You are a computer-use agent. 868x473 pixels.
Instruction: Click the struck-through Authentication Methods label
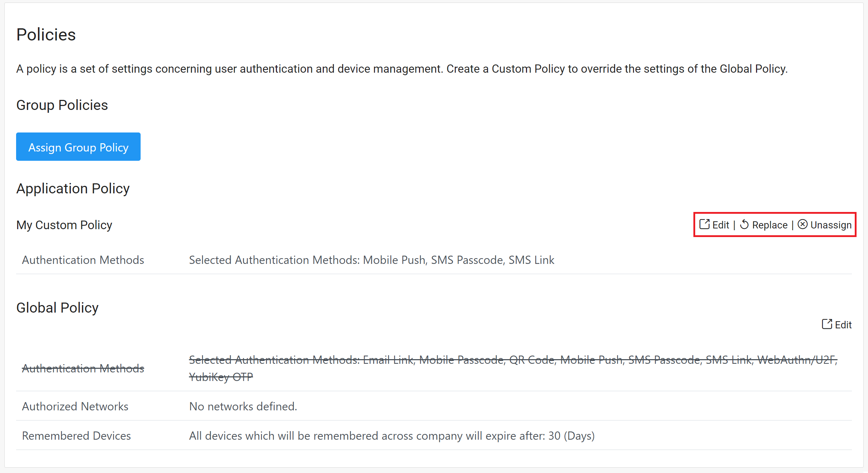[83, 368]
